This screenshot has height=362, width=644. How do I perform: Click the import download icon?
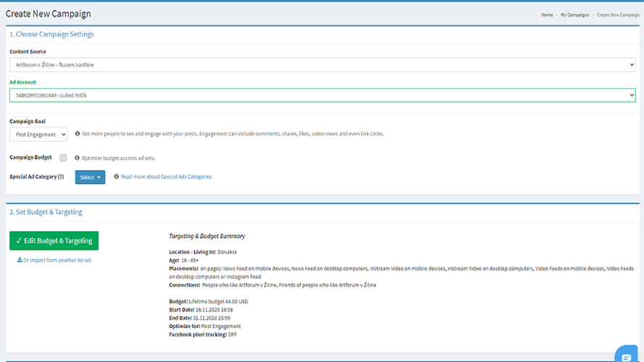coord(20,260)
